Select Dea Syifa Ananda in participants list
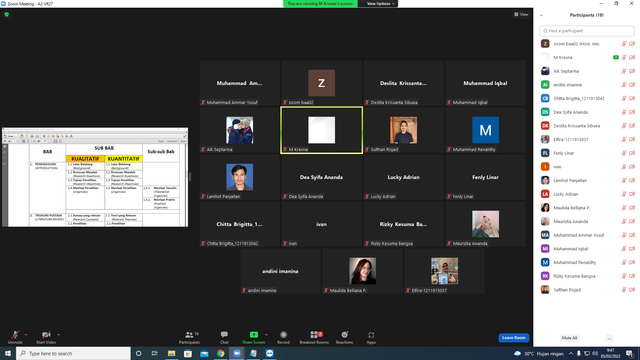Viewport: 640px width, 360px height. point(587,112)
